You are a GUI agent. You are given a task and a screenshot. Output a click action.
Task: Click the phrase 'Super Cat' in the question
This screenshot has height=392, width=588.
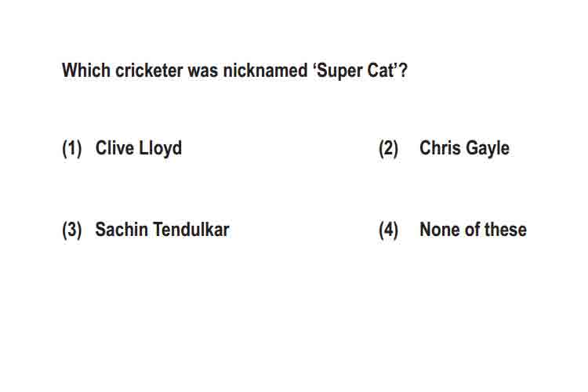tap(355, 71)
